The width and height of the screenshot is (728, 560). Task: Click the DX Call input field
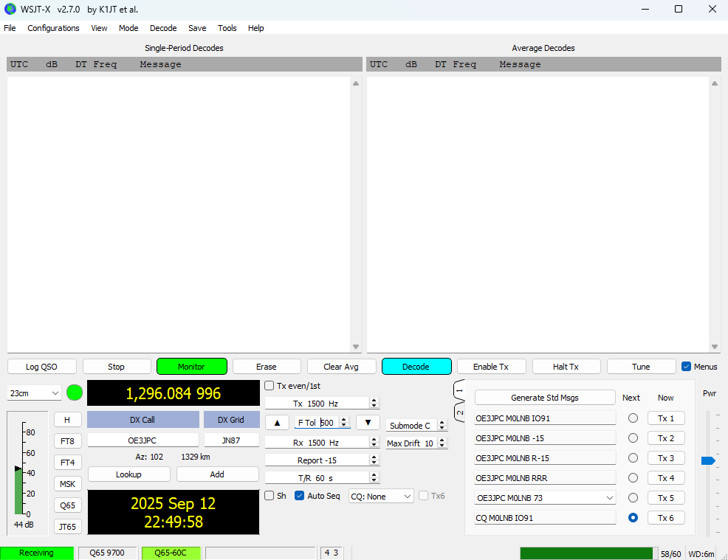[x=142, y=440]
